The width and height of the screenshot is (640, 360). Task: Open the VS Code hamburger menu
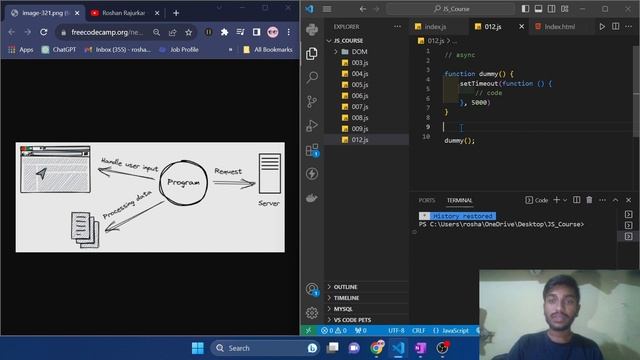pos(327,9)
